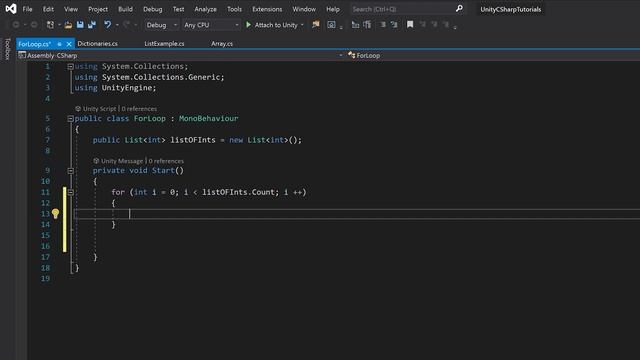640x360 pixels.
Task: Open the Window menu
Action: [304, 9]
